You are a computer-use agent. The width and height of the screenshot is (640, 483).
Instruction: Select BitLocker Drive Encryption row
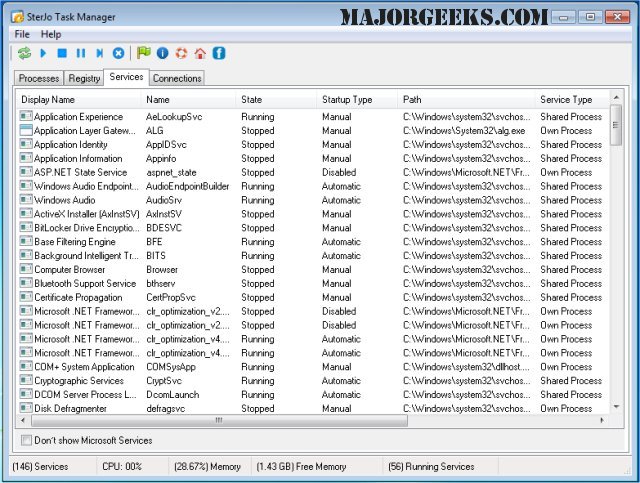(313, 227)
